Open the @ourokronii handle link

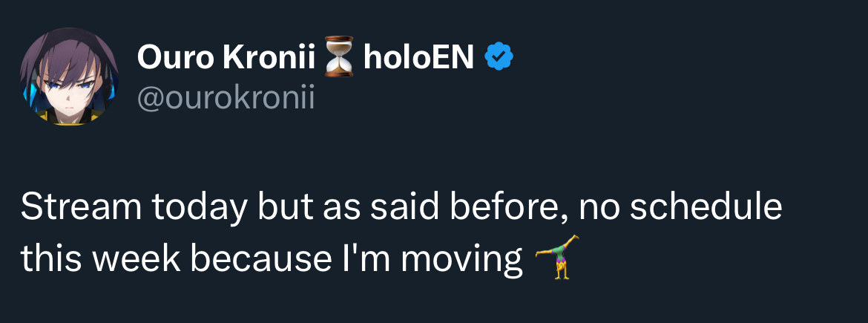pos(226,99)
